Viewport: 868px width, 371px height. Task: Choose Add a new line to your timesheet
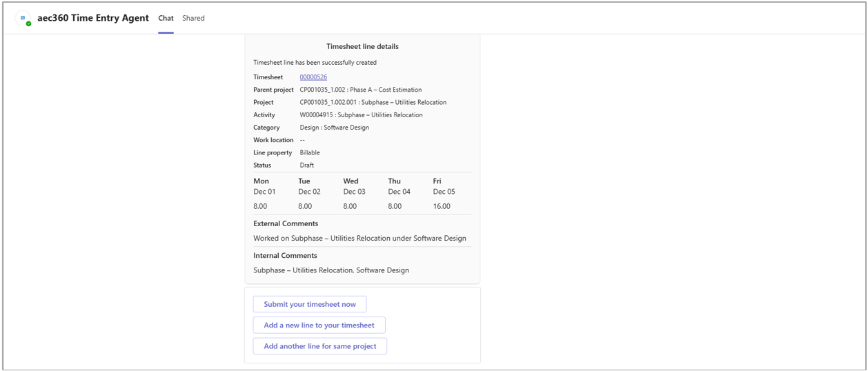(319, 325)
